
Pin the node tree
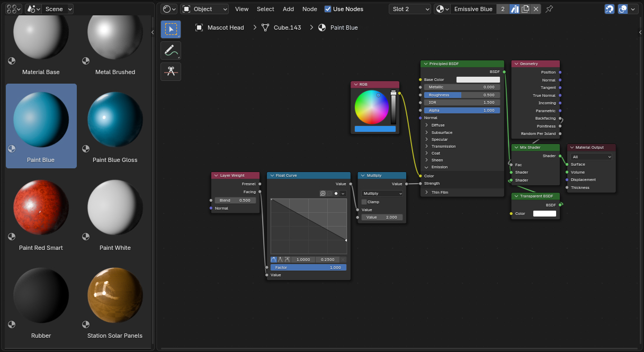click(549, 9)
